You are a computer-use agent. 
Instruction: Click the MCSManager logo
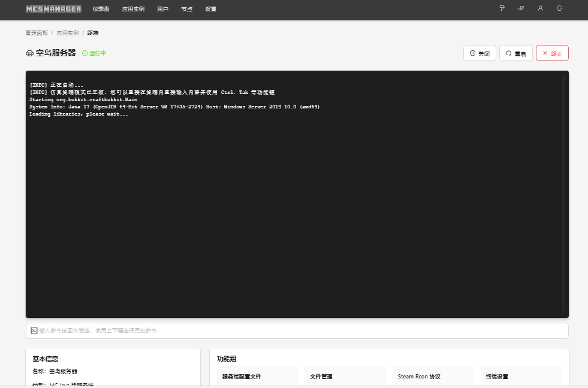pos(53,9)
